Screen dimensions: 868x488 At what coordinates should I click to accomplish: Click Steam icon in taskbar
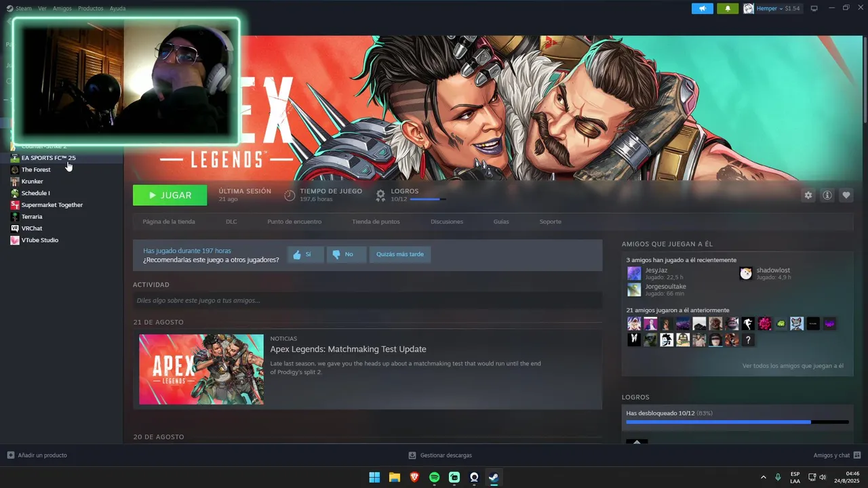(494, 477)
